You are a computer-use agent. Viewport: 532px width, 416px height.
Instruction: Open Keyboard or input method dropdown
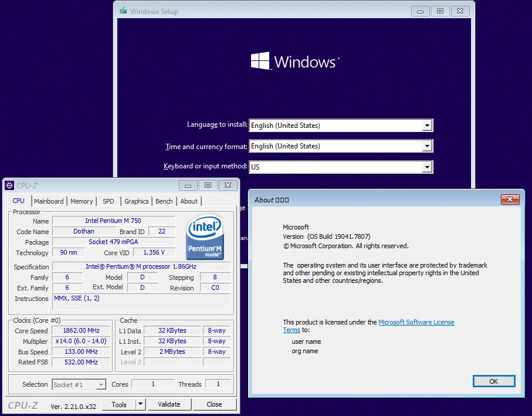(427, 167)
